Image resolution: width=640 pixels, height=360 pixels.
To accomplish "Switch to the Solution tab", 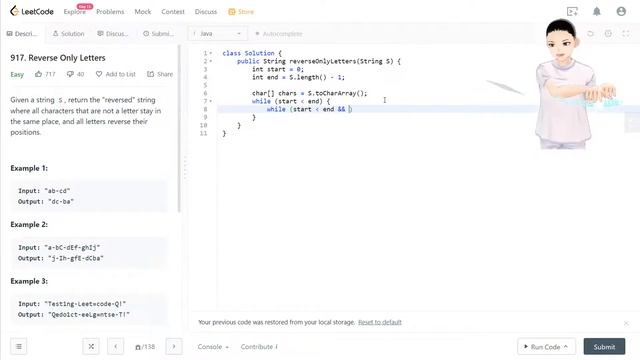I will coord(68,33).
